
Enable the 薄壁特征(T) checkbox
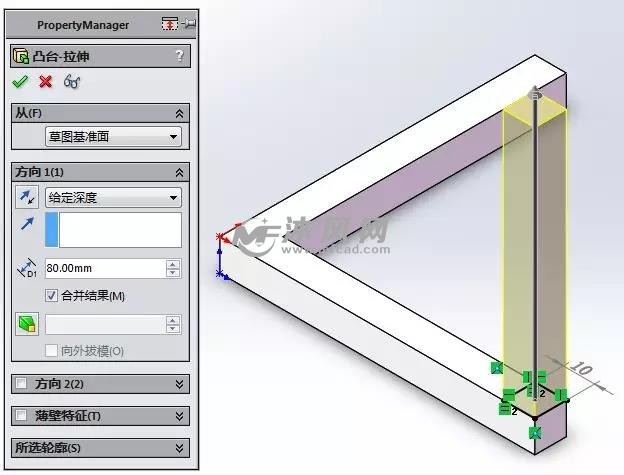click(x=21, y=415)
